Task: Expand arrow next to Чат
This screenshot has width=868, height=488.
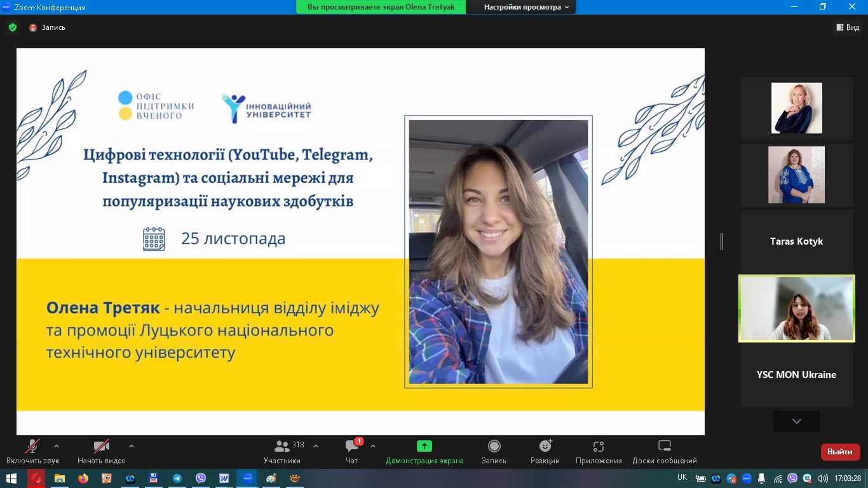Action: 373,446
